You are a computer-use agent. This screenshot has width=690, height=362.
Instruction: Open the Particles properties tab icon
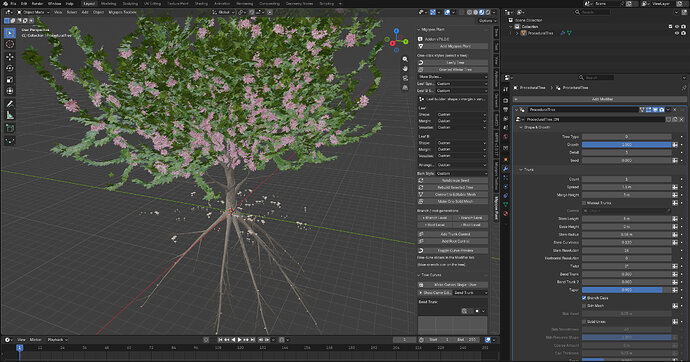click(x=506, y=178)
